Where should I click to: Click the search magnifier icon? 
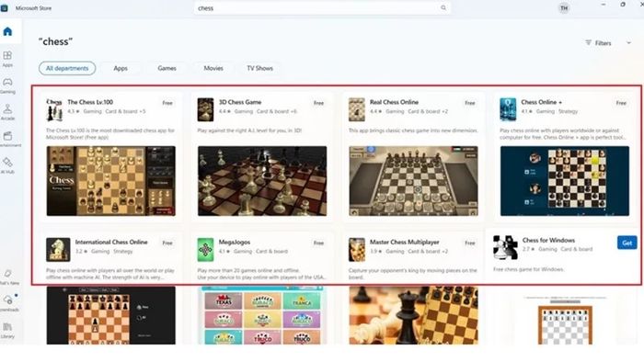pos(443,7)
